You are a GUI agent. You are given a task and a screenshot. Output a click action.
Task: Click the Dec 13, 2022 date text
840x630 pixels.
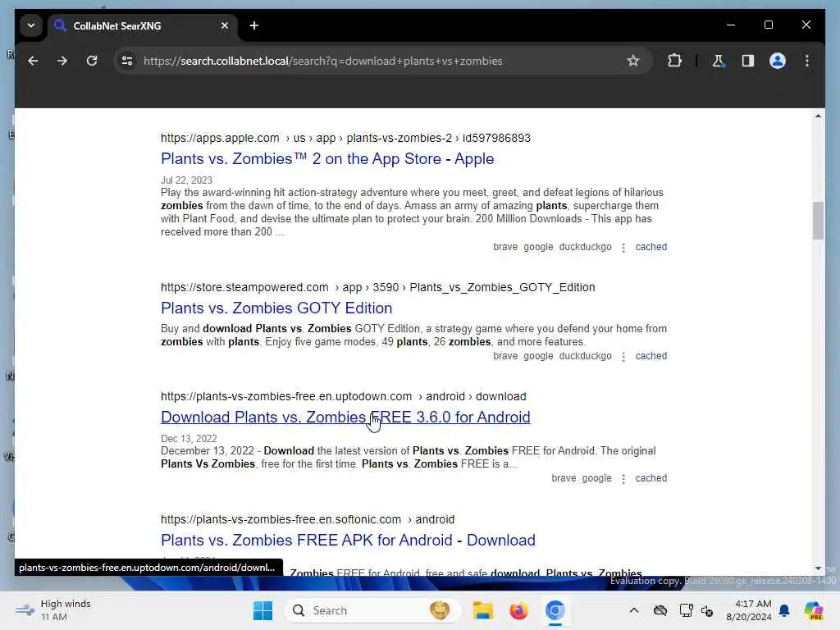click(x=189, y=439)
